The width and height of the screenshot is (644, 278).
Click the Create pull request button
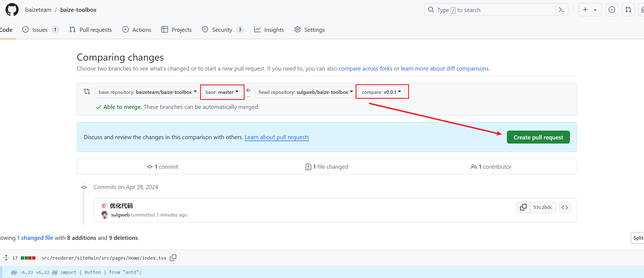(x=538, y=137)
